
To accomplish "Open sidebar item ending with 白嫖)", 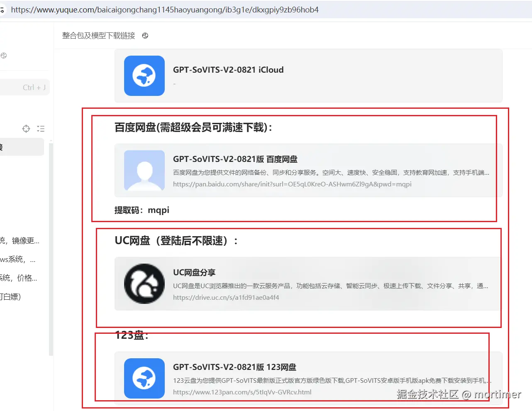I will pos(10,297).
